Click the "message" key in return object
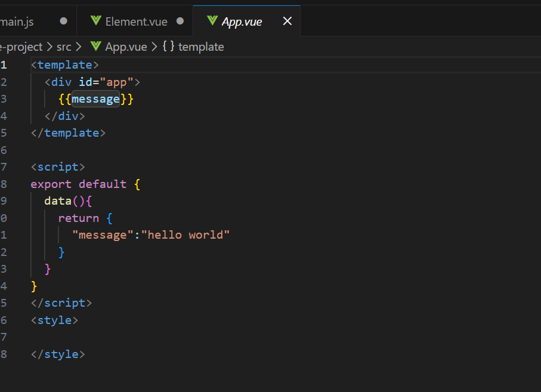Viewport: 541px width, 392px height. [x=103, y=235]
